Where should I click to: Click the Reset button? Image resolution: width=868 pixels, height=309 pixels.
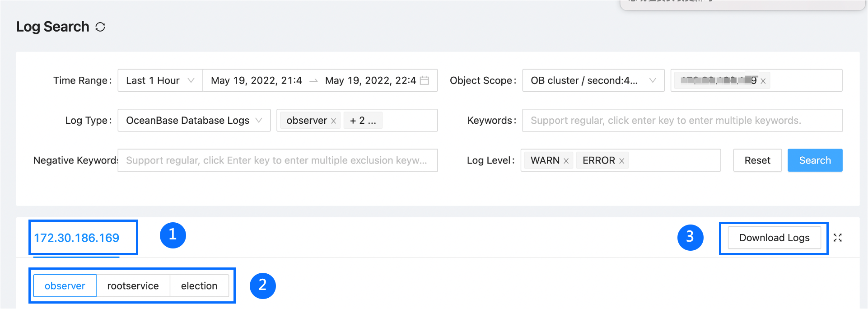757,160
